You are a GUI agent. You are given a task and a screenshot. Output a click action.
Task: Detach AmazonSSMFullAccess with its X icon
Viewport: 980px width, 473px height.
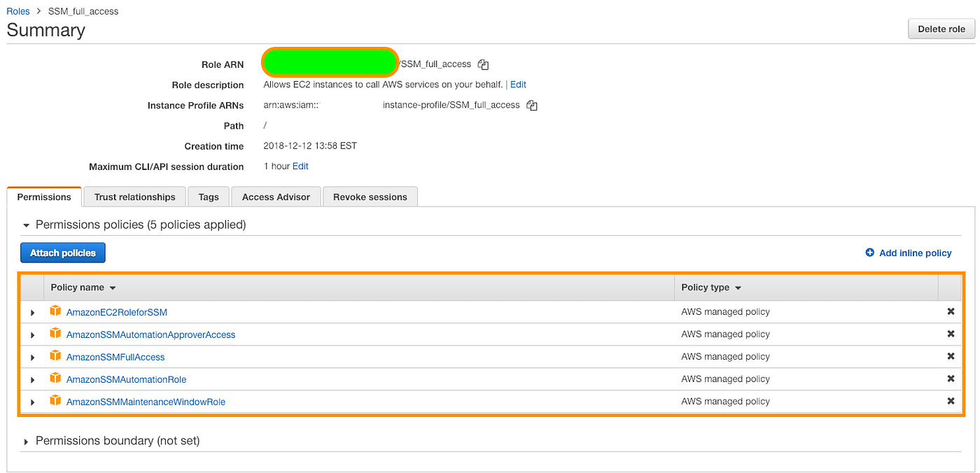951,357
